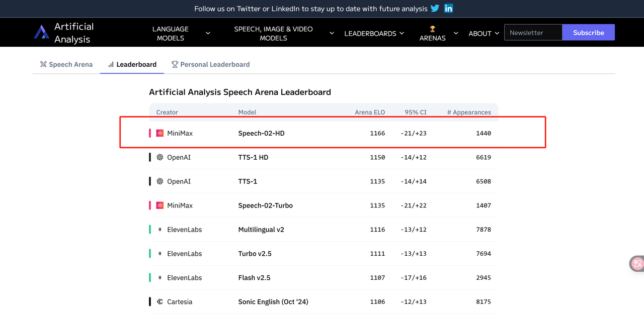644x315 pixels.
Task: Click the 1407 appearances value
Action: tap(484, 205)
